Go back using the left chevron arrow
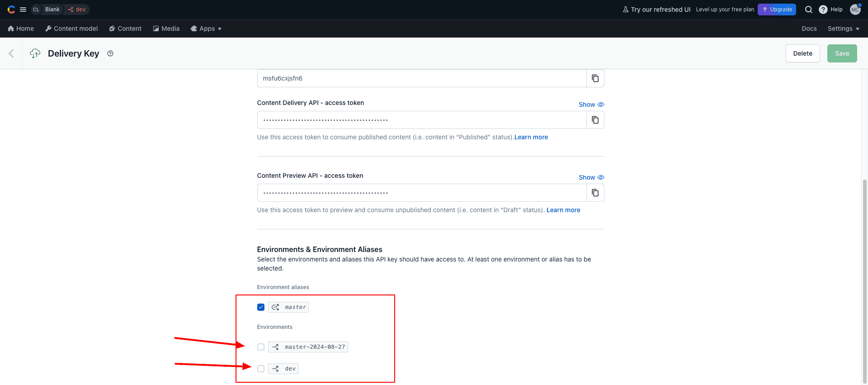The width and height of the screenshot is (868, 385). pyautogui.click(x=11, y=53)
